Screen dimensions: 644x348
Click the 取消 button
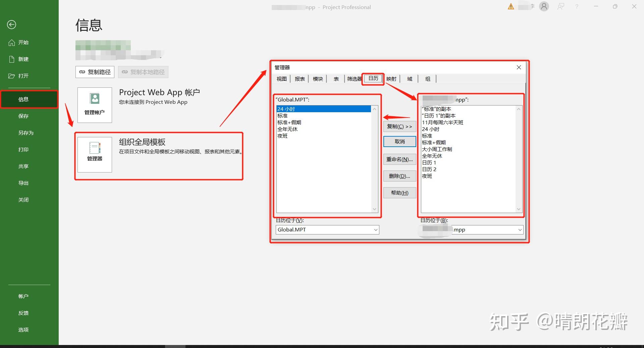pos(399,142)
